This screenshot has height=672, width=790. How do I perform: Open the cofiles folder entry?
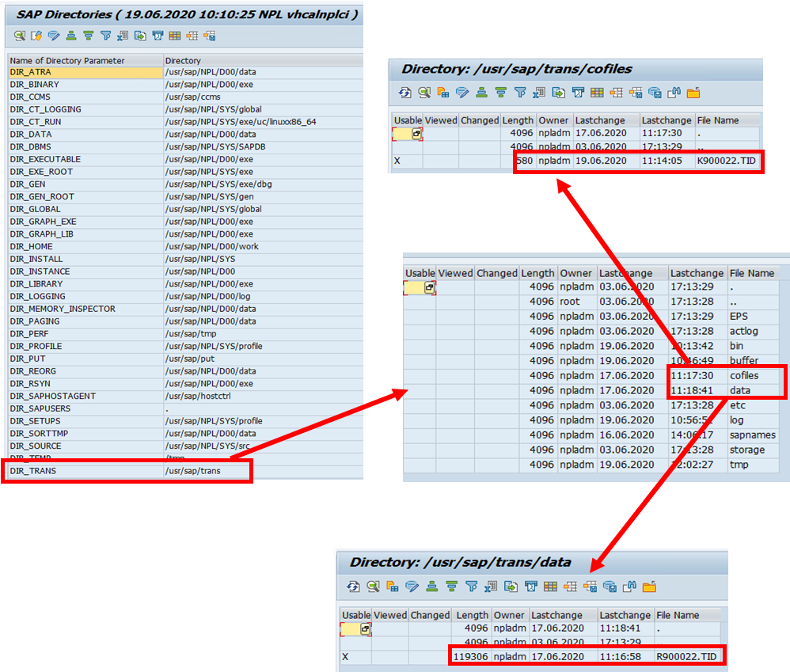pos(744,376)
